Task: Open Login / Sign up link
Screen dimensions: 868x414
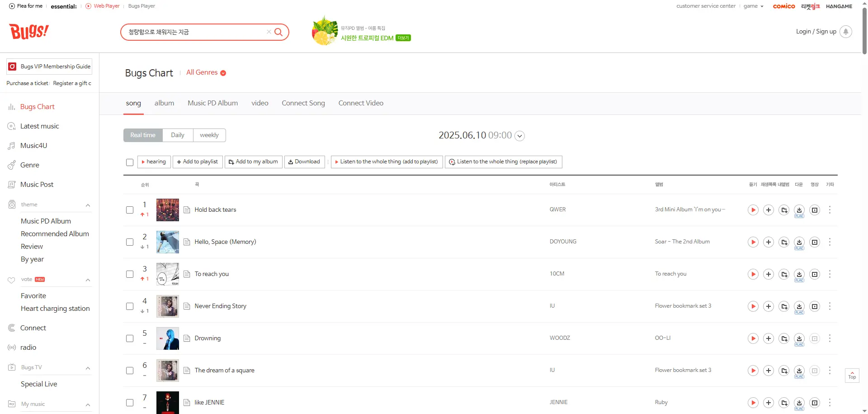Action: pos(816,32)
